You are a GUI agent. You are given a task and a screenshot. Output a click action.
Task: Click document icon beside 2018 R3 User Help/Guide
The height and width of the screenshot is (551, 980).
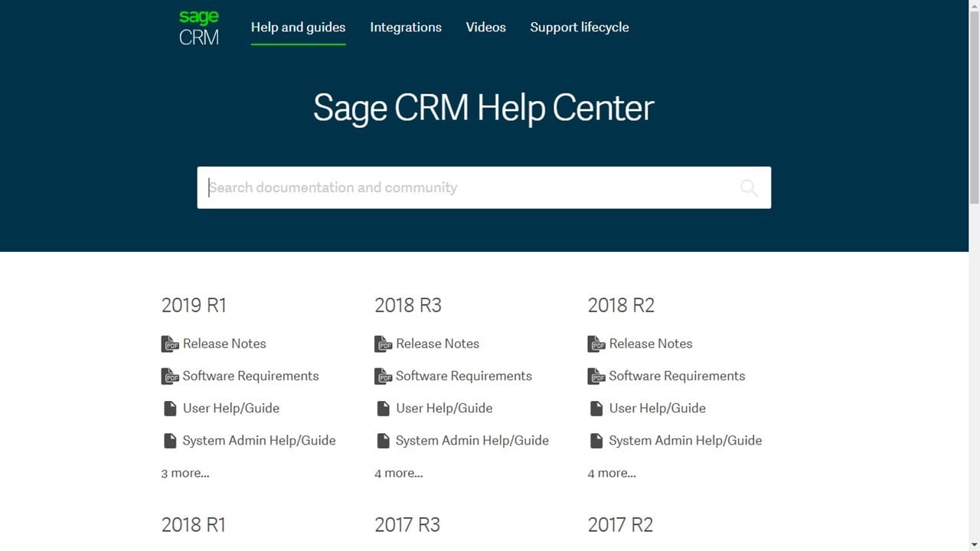384,409
